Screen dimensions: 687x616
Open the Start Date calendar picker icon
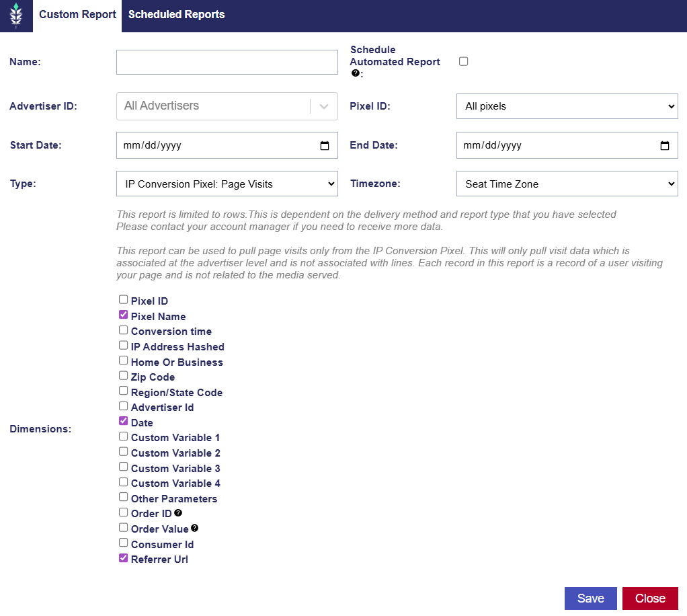pos(325,145)
